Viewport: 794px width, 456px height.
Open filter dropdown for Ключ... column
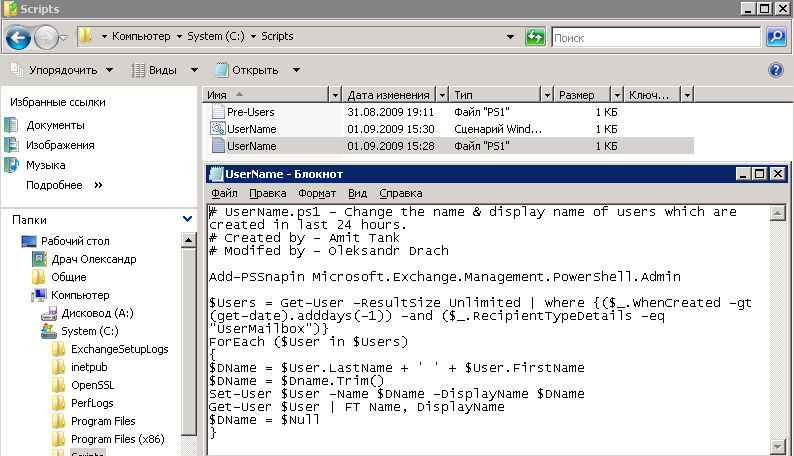coord(687,95)
